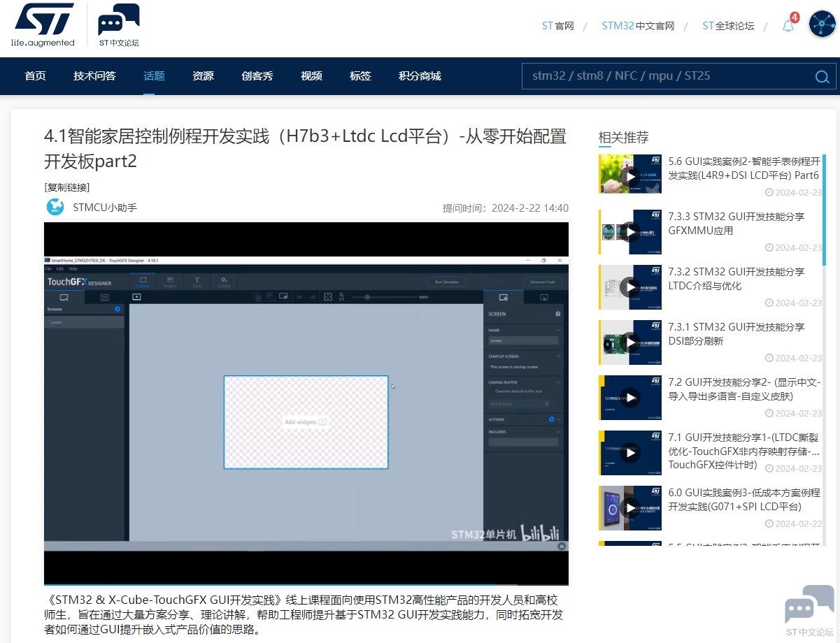Select the widgets panel tab beside the Screens tab in video

(x=105, y=297)
